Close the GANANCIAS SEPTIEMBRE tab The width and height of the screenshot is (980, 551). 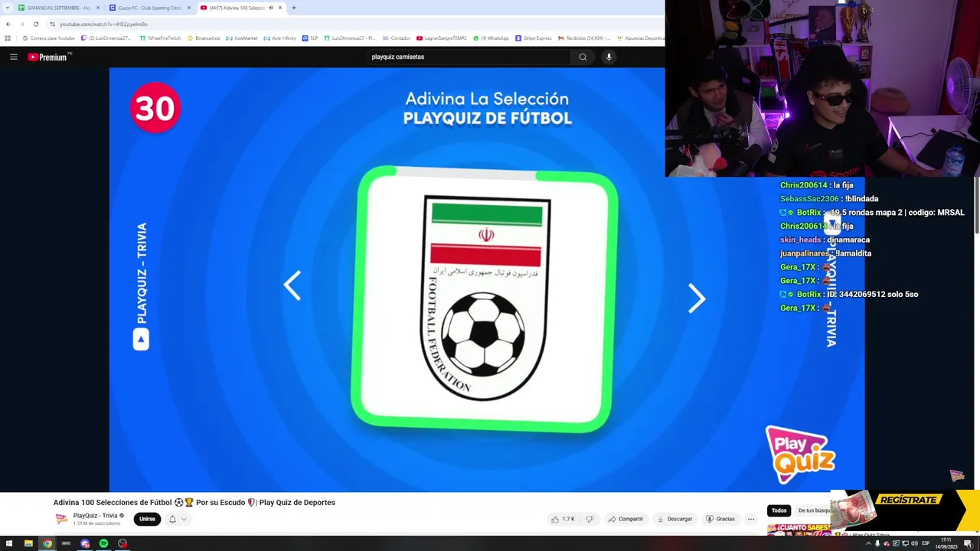[x=98, y=8]
